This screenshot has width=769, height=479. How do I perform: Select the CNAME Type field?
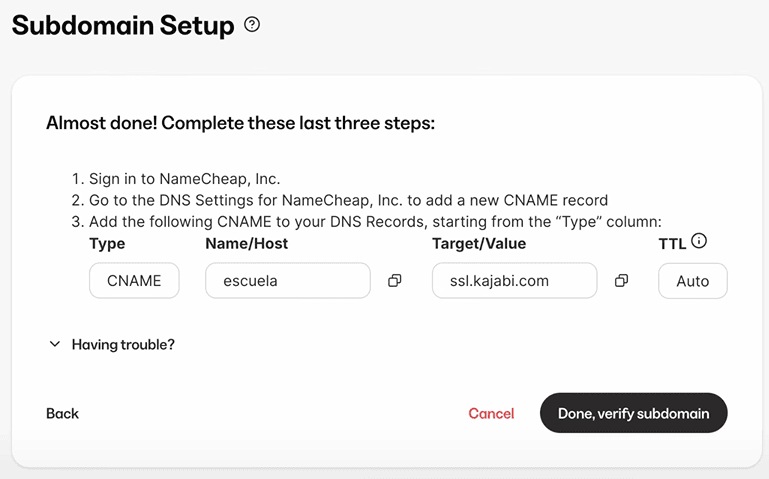(134, 281)
